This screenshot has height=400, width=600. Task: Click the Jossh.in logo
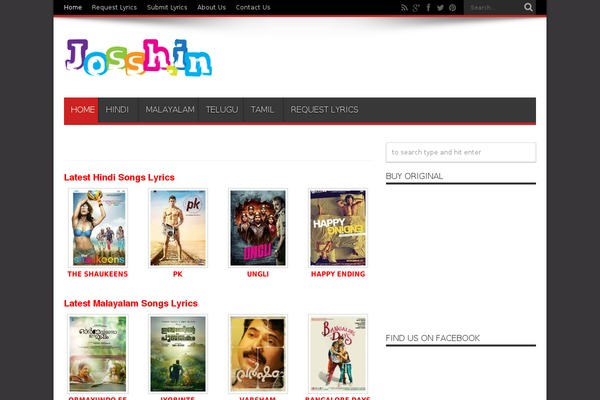pyautogui.click(x=139, y=57)
